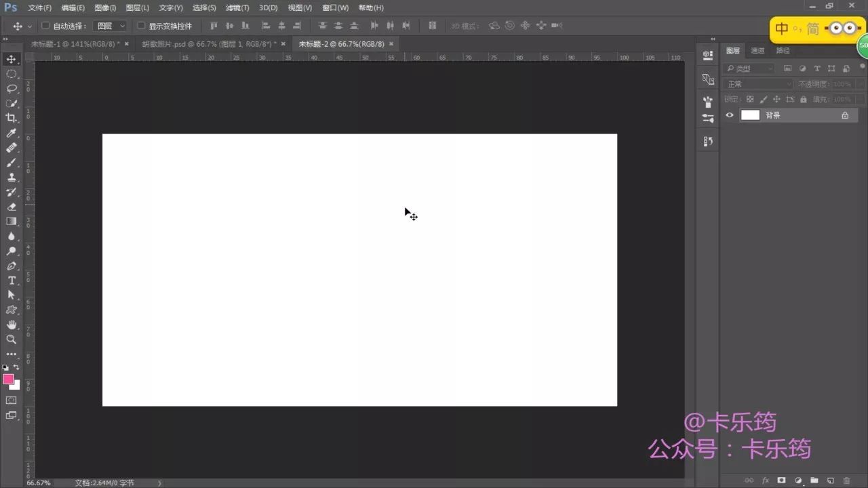868x488 pixels.
Task: Add layer style fx button
Action: [x=766, y=480]
